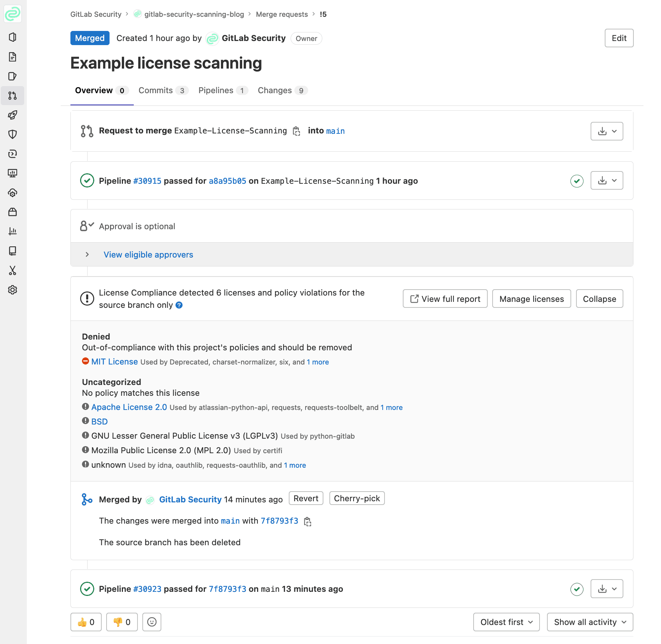Switch to the Commits tab

(163, 91)
